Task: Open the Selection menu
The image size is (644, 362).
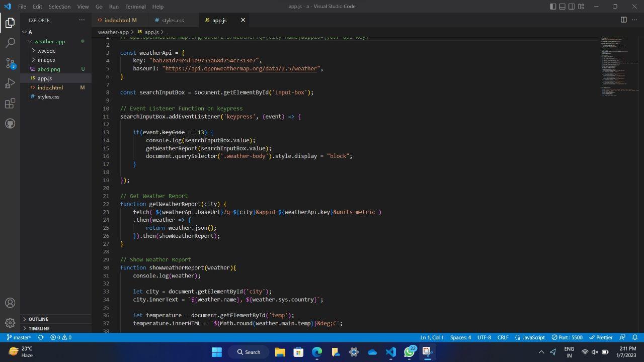Action: point(59,7)
